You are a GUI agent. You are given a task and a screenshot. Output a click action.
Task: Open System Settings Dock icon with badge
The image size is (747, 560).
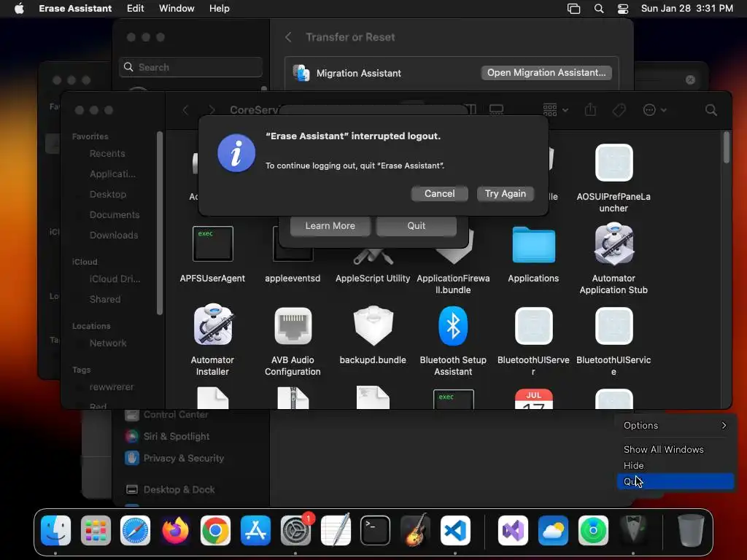pos(296,530)
